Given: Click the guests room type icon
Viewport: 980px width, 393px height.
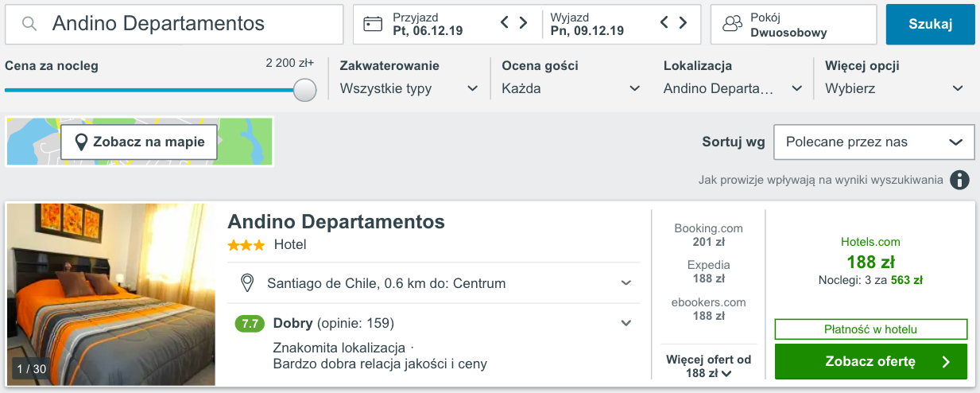Looking at the screenshot, I should (731, 24).
